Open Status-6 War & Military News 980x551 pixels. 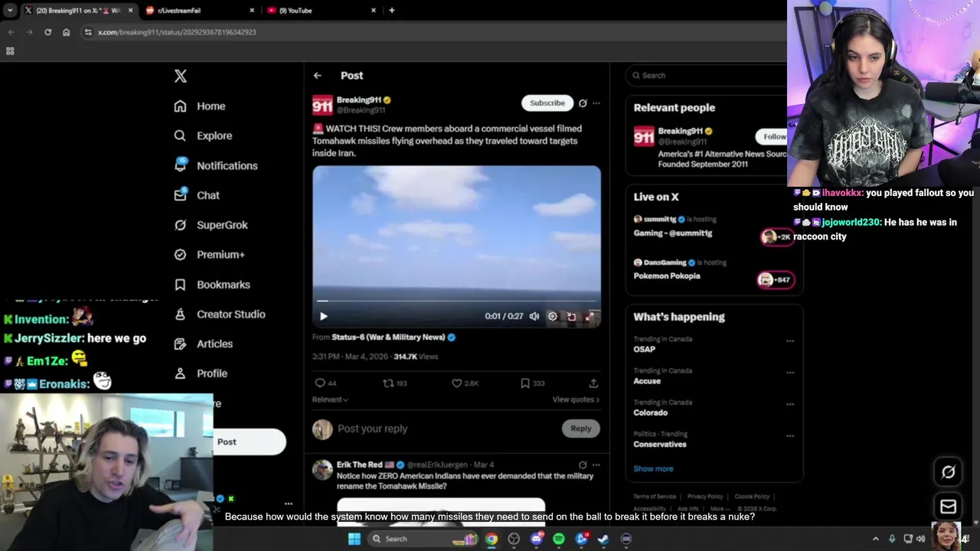click(x=394, y=337)
